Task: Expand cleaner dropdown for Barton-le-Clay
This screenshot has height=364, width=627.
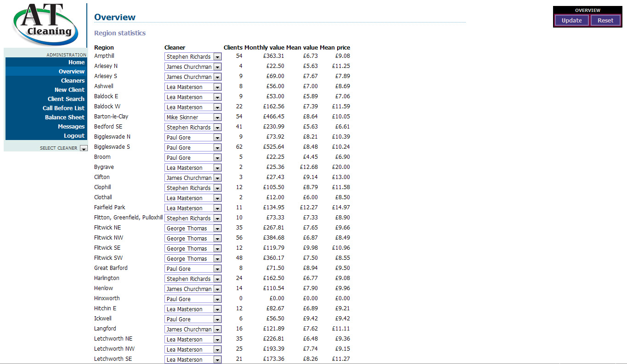Action: (193, 117)
